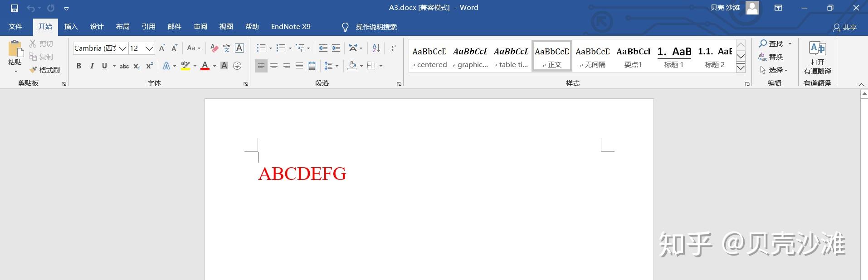Click the Center alignment icon
The width and height of the screenshot is (868, 280).
click(x=274, y=66)
